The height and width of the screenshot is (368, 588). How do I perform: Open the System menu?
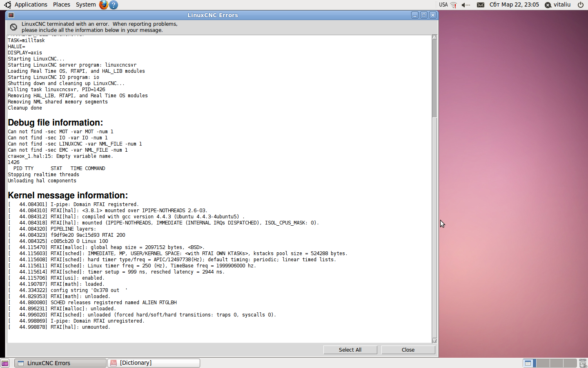[86, 4]
